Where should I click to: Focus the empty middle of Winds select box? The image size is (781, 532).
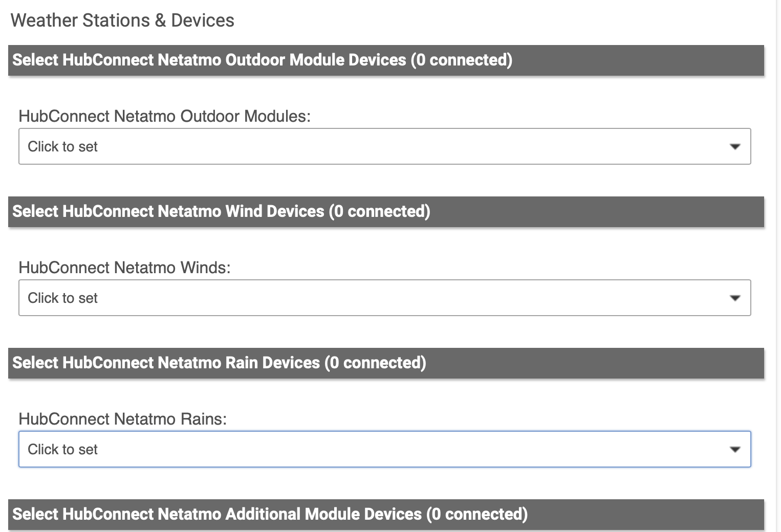385,298
